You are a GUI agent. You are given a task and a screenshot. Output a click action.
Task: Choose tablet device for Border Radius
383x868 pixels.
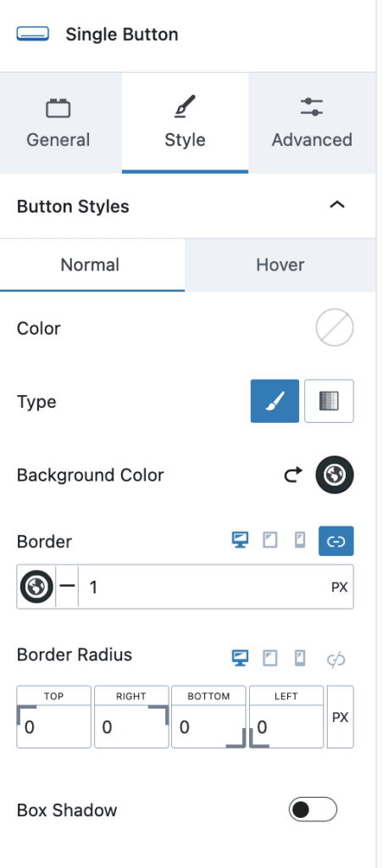(x=270, y=658)
